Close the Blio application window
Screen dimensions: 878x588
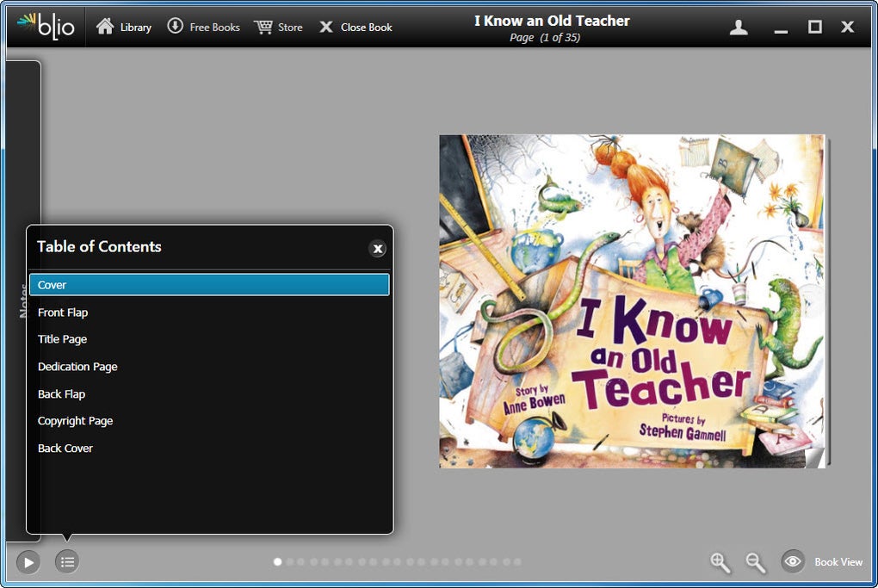[848, 27]
